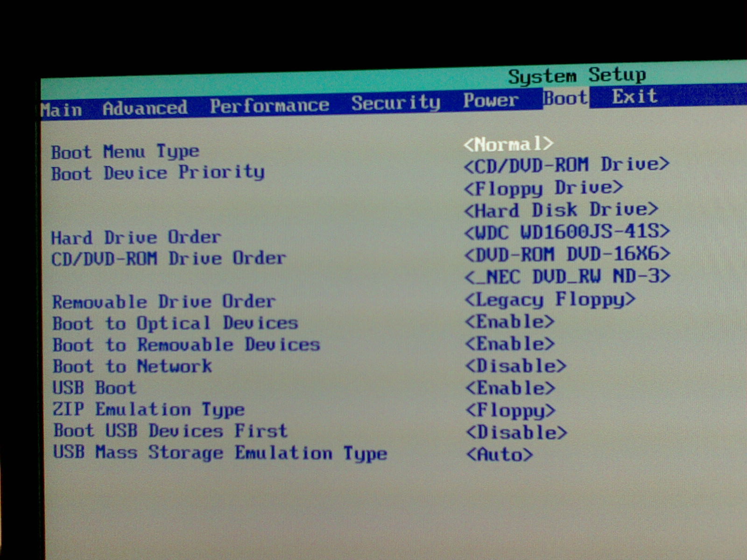The image size is (747, 560).
Task: Click the Boot Device Priority label
Action: click(158, 173)
